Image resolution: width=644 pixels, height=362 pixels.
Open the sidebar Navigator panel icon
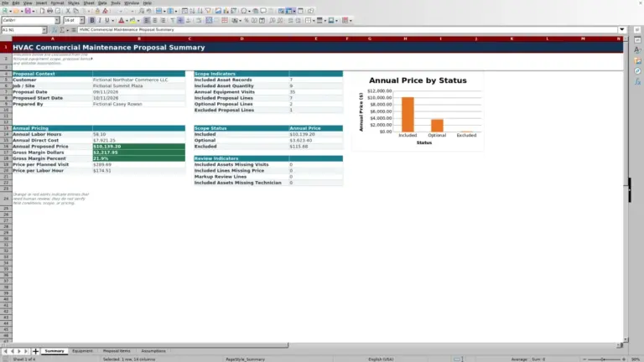(x=637, y=71)
